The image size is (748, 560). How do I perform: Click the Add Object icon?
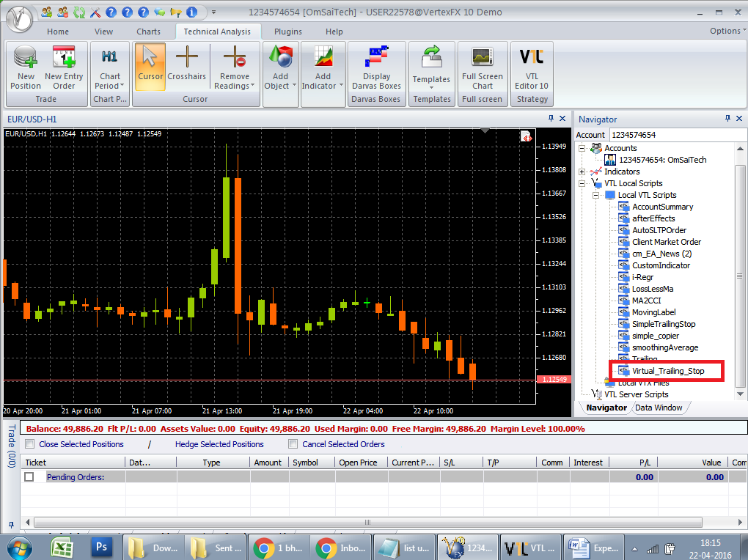[x=280, y=66]
